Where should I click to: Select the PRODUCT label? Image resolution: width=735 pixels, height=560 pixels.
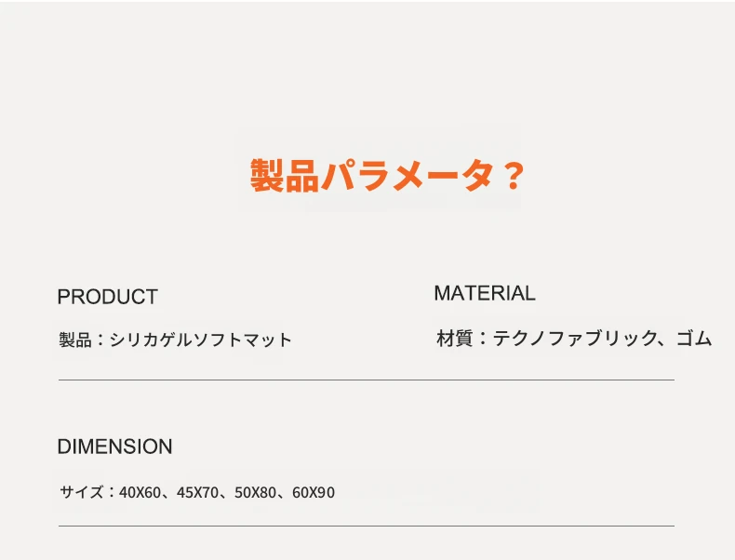(107, 297)
